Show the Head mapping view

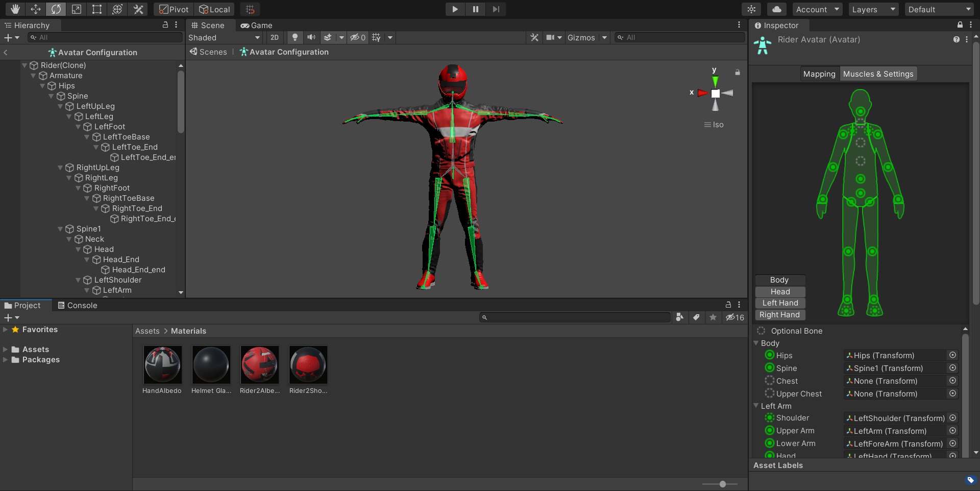[x=780, y=291]
